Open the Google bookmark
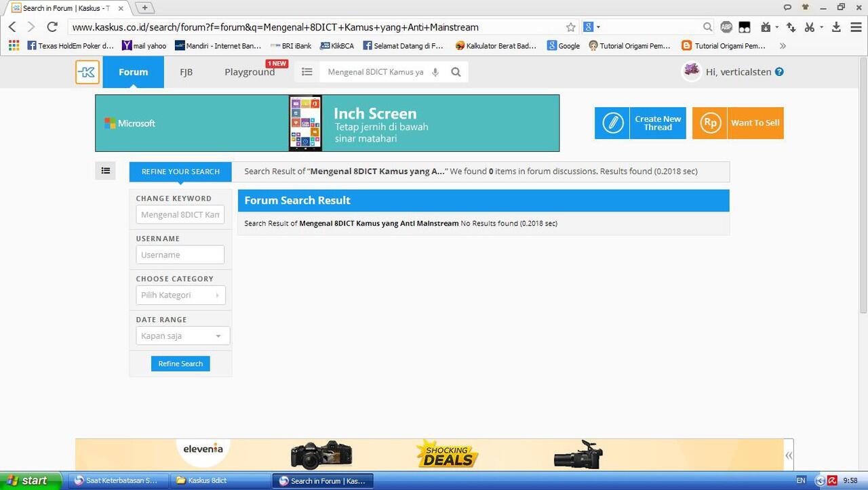Screen dimensions: 868x490 pos(564,45)
